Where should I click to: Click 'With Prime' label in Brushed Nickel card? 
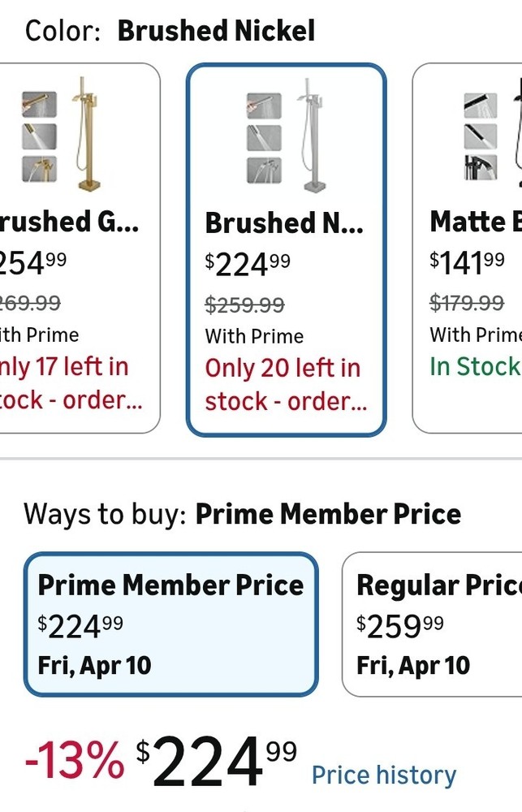click(x=254, y=336)
